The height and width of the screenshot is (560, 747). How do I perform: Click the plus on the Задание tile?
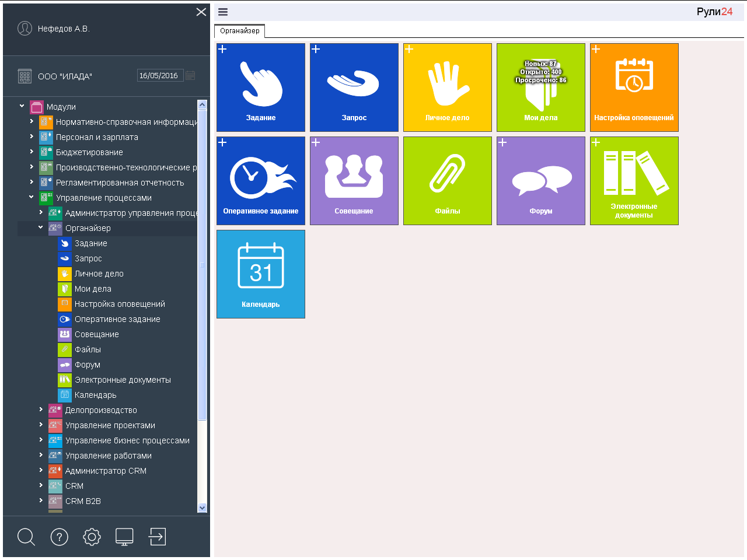222,49
